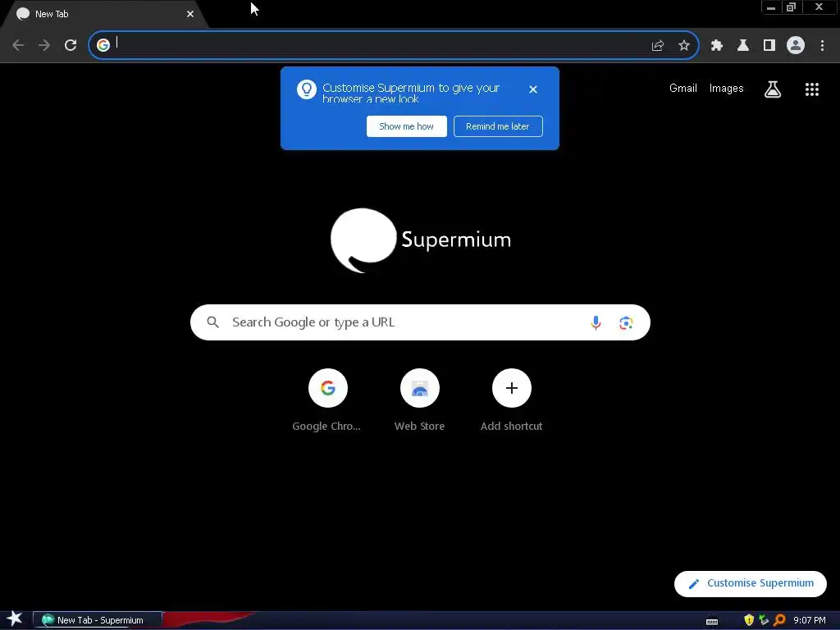Go back using the back arrow

pos(18,45)
